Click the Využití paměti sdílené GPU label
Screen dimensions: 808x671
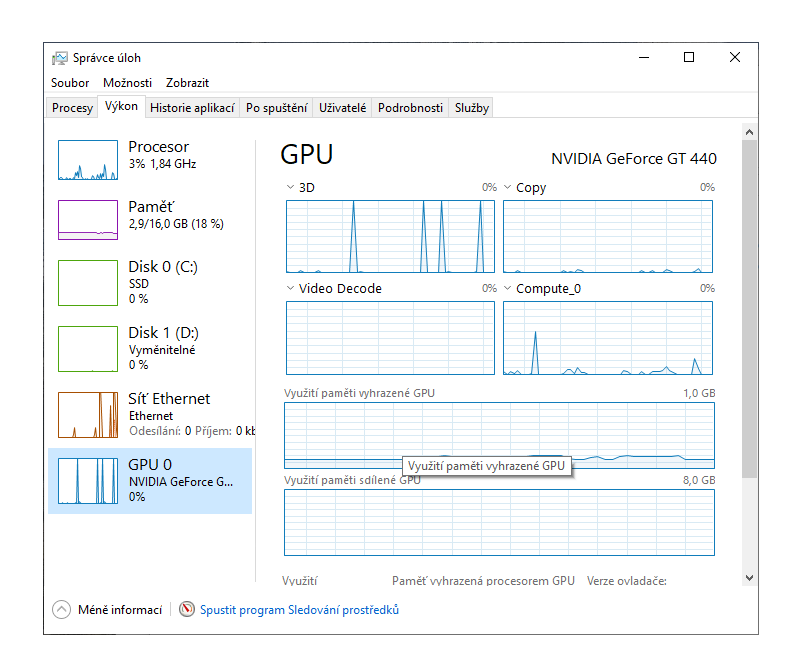point(352,480)
